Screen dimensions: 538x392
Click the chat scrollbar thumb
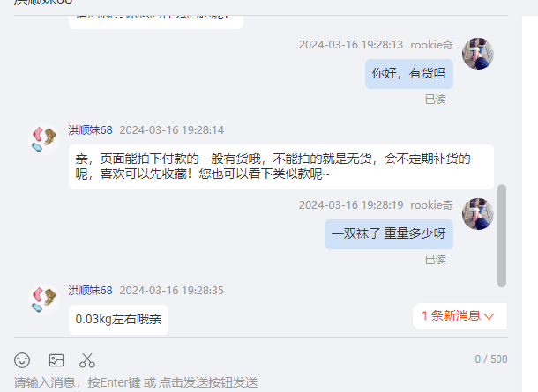coord(502,236)
